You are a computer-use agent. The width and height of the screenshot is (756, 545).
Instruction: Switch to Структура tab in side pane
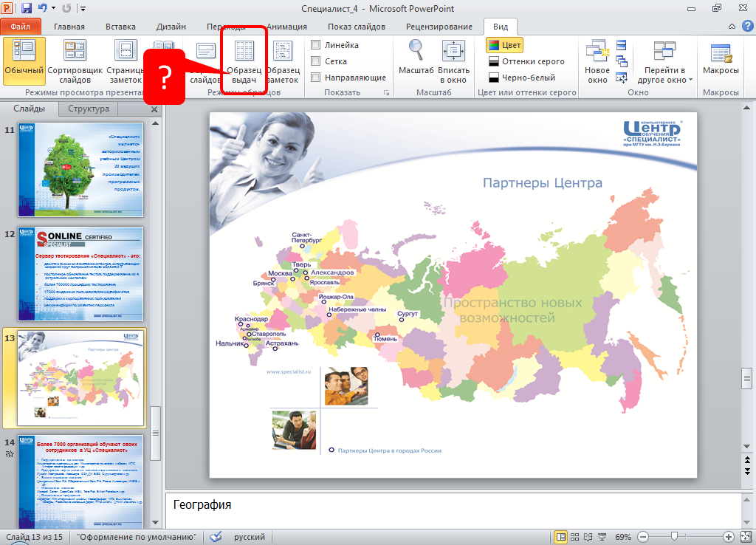pyautogui.click(x=89, y=109)
